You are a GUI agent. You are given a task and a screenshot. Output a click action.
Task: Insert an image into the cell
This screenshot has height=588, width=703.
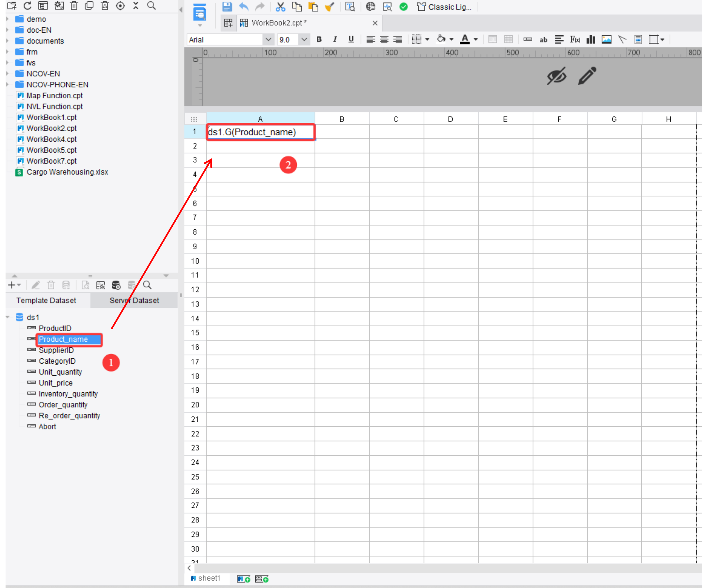(x=607, y=40)
